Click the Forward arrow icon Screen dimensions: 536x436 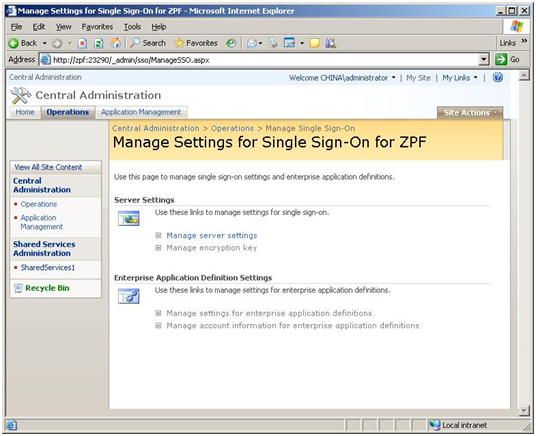[x=57, y=43]
